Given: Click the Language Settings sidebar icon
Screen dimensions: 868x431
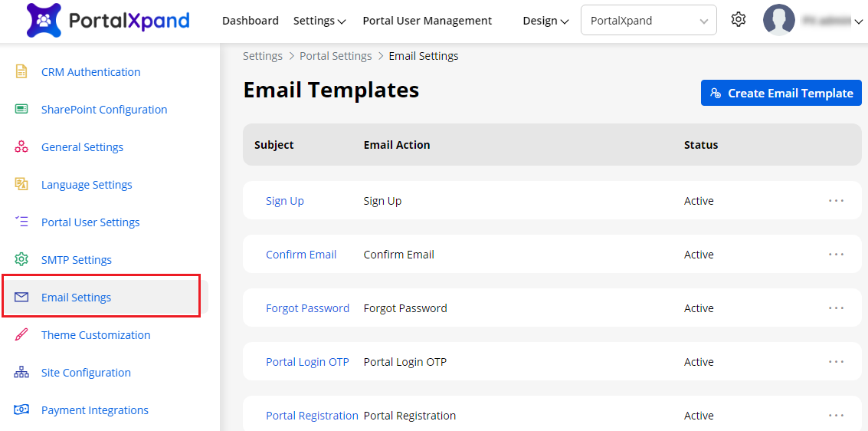Looking at the screenshot, I should (21, 185).
